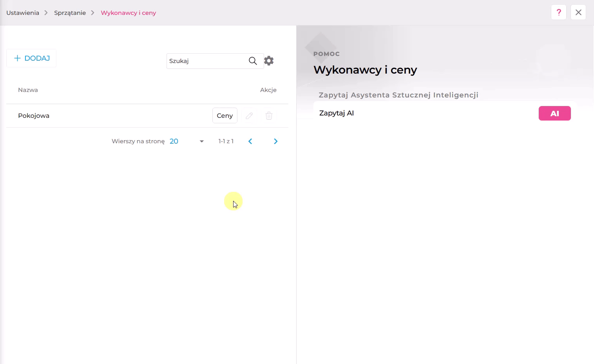Click the Wierszy na stronę label
594x364 pixels.
tap(138, 141)
